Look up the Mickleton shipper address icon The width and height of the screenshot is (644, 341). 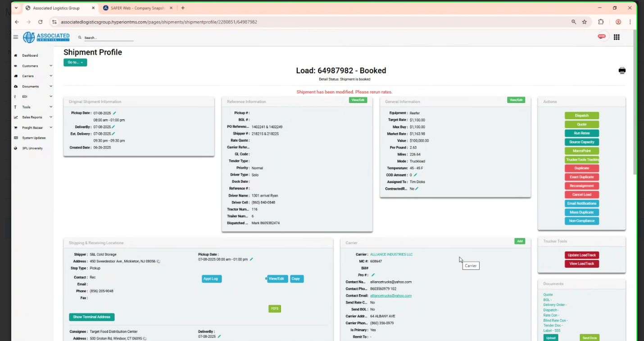pyautogui.click(x=159, y=261)
